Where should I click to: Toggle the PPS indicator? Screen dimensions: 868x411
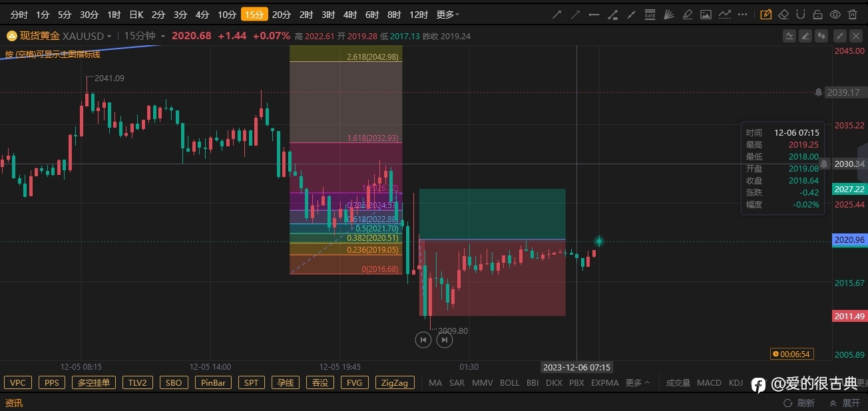tap(52, 382)
